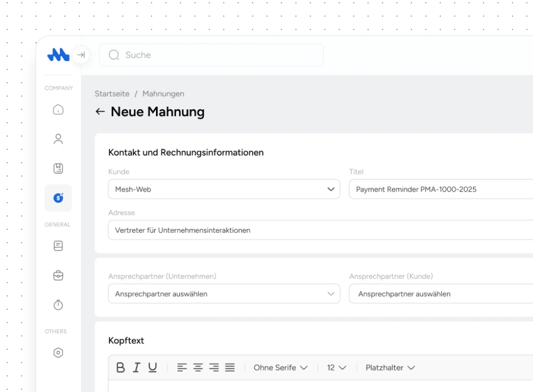Image resolution: width=533 pixels, height=392 pixels.
Task: Apply justified alignment in the Kopftext toolbar
Action: (x=230, y=368)
